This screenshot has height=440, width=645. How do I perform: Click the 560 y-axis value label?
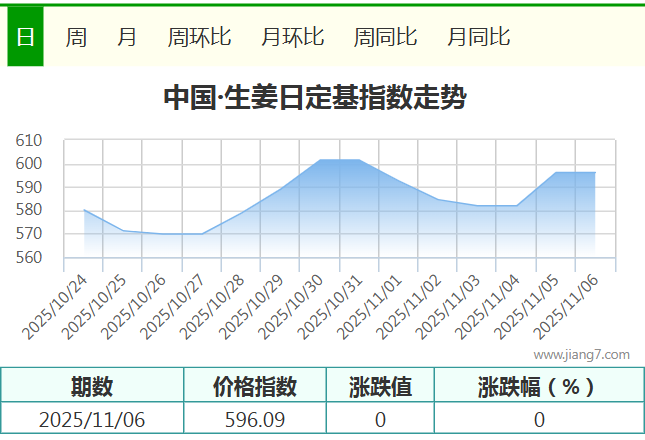[x=28, y=257]
